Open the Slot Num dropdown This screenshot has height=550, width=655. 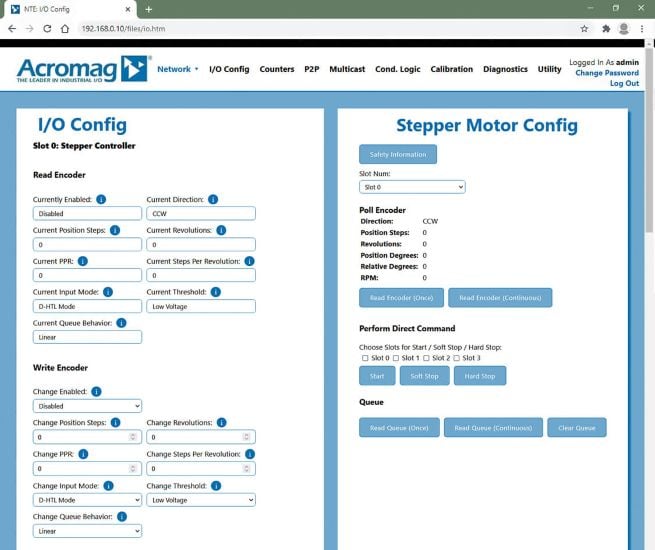(412, 187)
